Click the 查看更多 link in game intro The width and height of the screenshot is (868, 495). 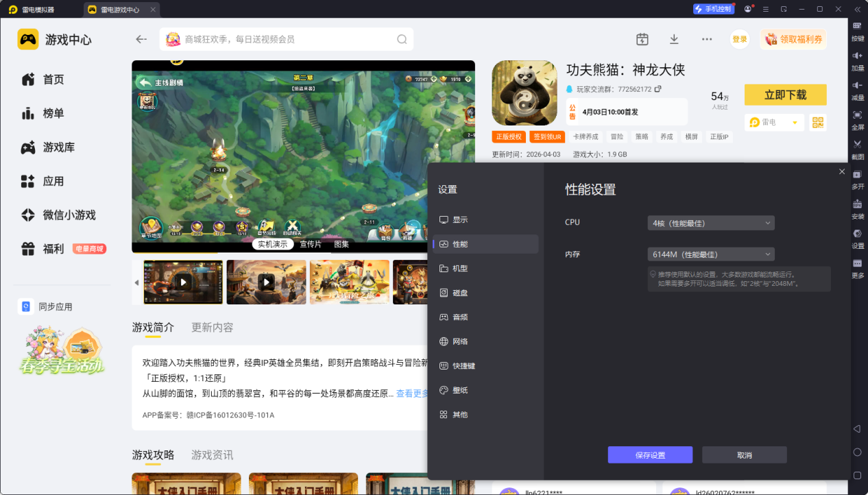point(413,394)
